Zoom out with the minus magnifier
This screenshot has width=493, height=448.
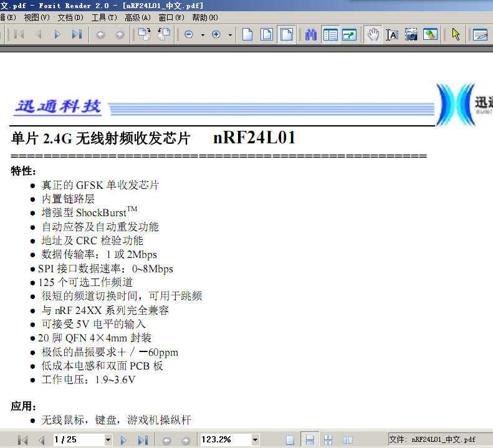(x=189, y=34)
